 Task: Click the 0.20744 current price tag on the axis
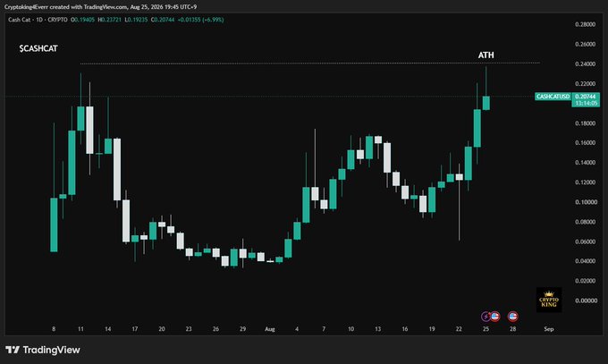coord(586,97)
